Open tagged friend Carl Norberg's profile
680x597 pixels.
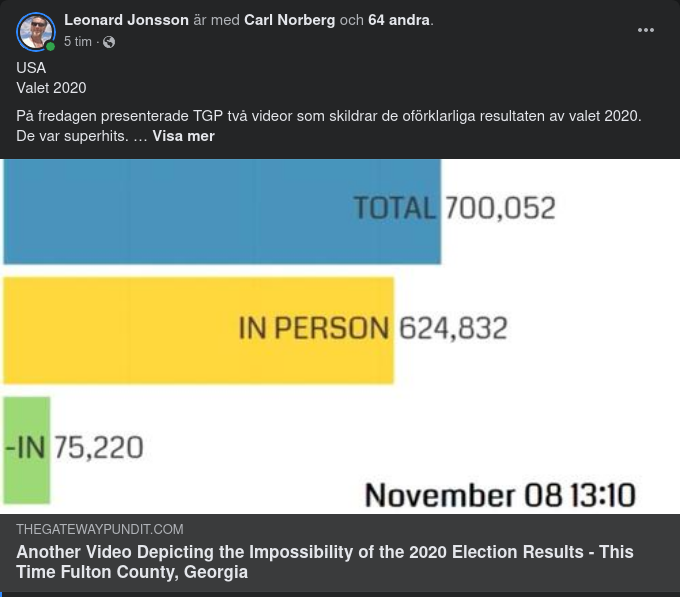[289, 20]
